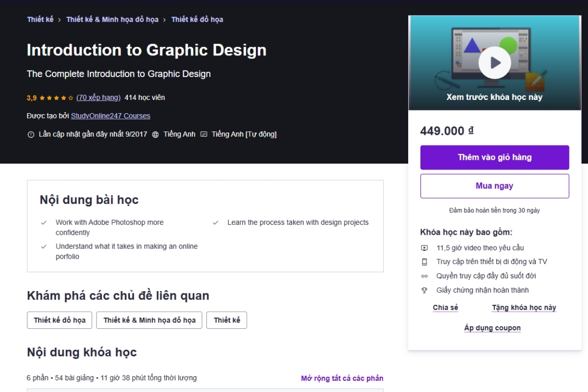Select the Thiết kế đồ họa topic tag
Image resolution: width=588 pixels, height=392 pixels.
pos(59,320)
